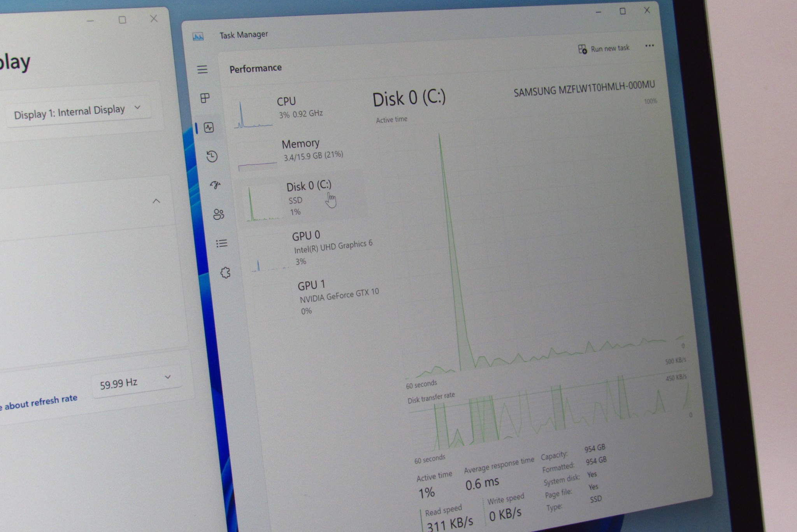Open the Services puzzle-piece icon

(225, 273)
